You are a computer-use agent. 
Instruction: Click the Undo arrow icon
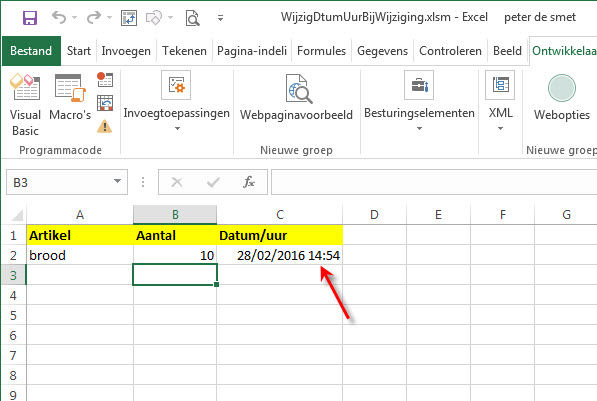59,17
